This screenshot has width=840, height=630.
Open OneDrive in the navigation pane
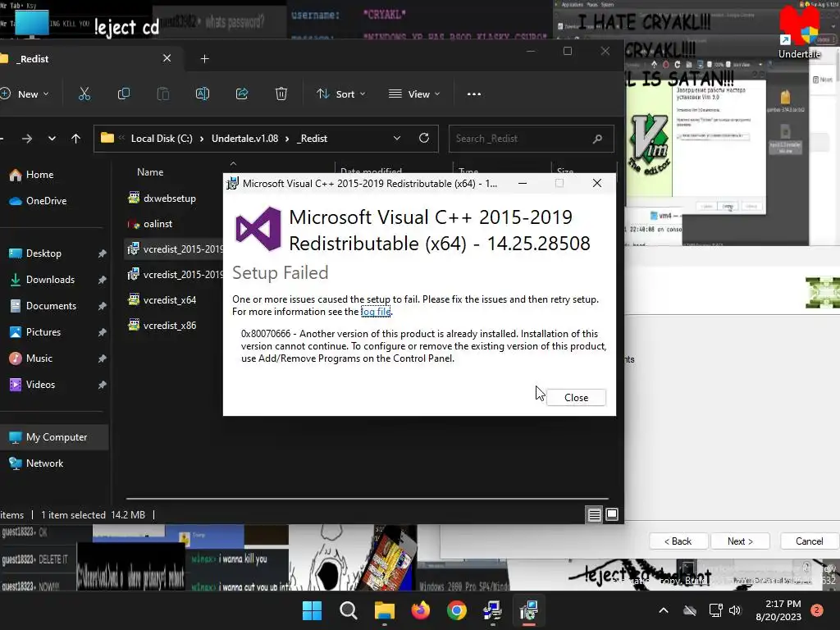46,201
